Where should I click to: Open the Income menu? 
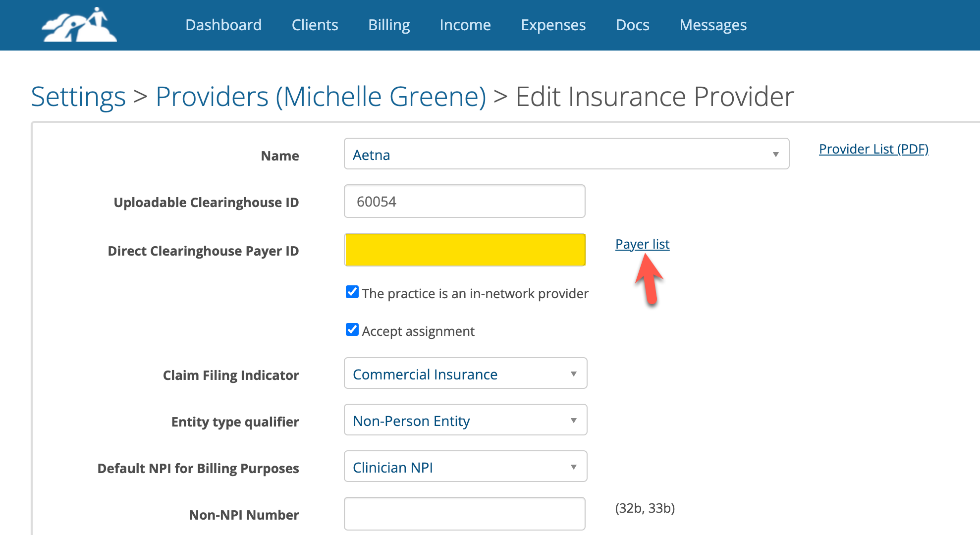[x=465, y=25]
